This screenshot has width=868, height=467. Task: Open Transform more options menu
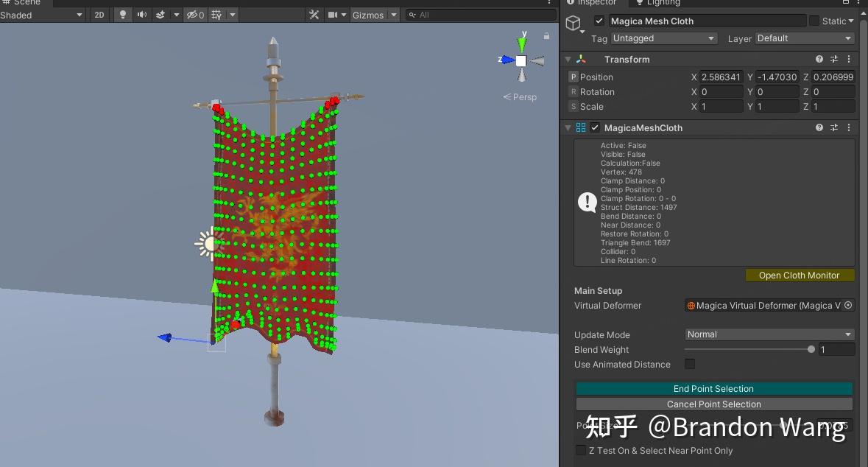point(849,59)
